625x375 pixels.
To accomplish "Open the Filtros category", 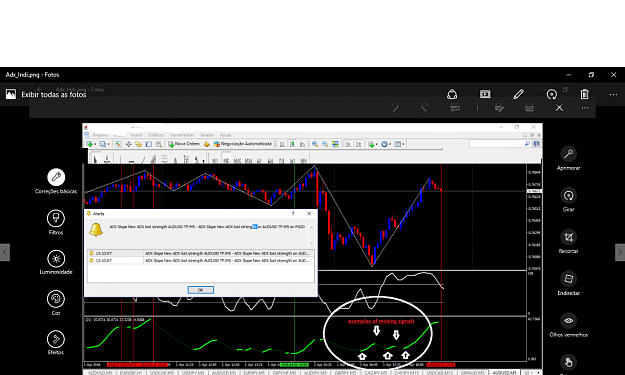I will pos(56,222).
